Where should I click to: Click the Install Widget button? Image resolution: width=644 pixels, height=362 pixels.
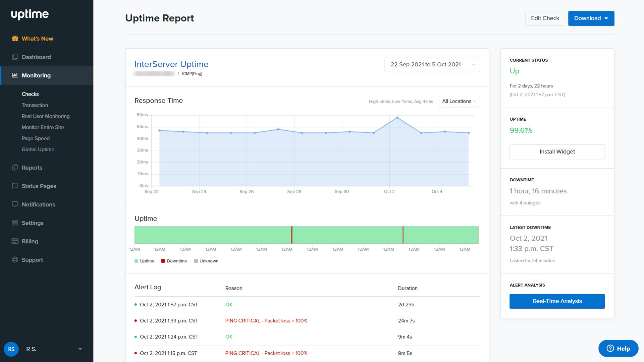(x=557, y=152)
